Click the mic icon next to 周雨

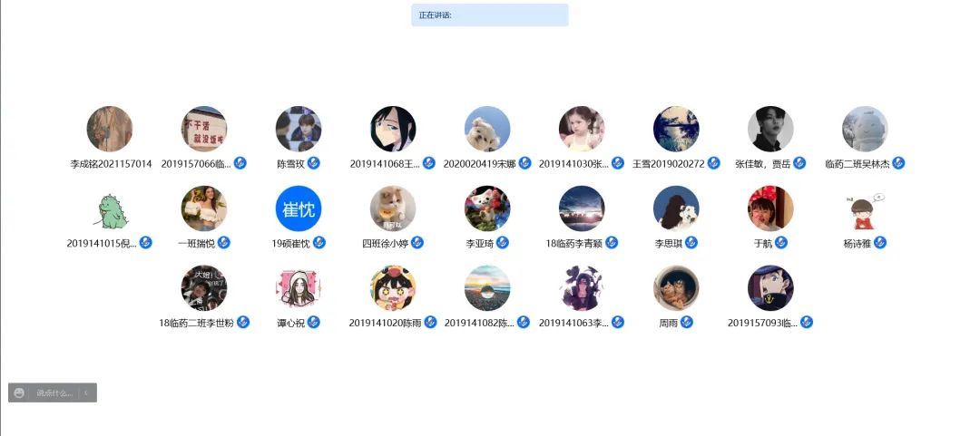686,323
